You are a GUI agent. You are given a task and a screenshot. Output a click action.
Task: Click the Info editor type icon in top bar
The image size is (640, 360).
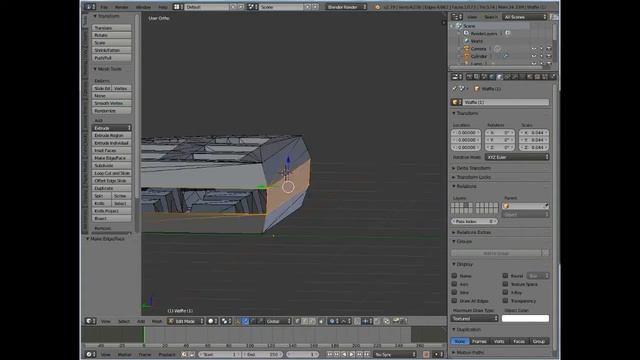(90, 7)
